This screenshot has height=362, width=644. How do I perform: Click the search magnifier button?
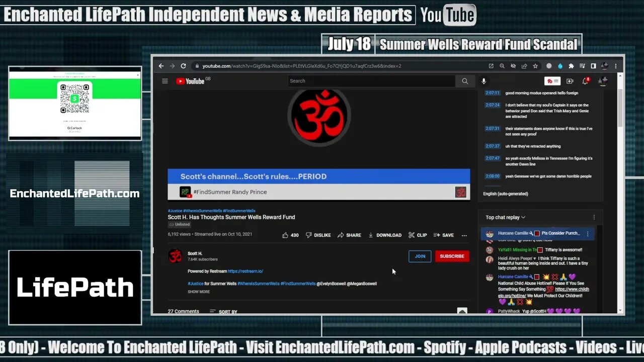[x=465, y=81]
